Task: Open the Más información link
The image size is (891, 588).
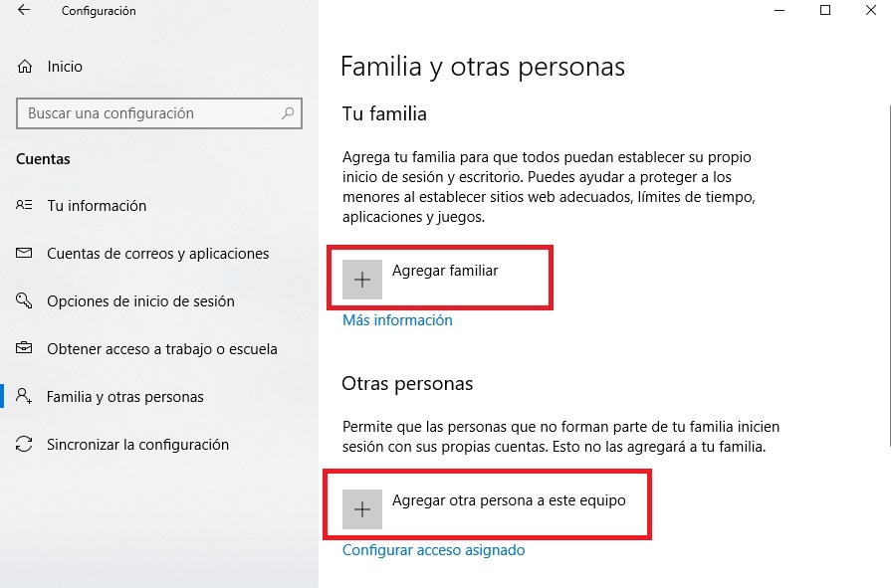Action: 396,319
